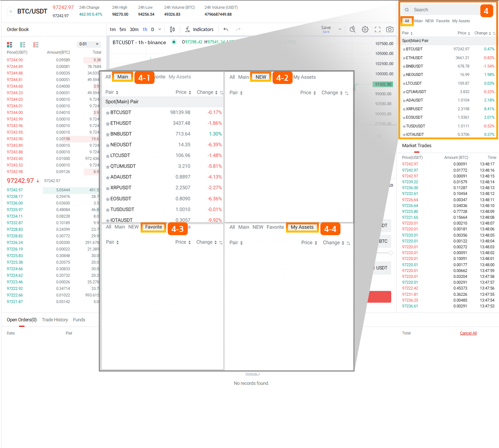The image size is (499, 448).
Task: Select the Market Trades heading
Action: (417, 145)
